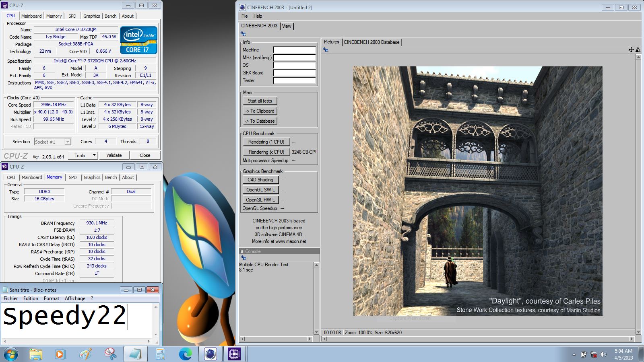Click the Speedy22 text in Notepad

[64, 316]
